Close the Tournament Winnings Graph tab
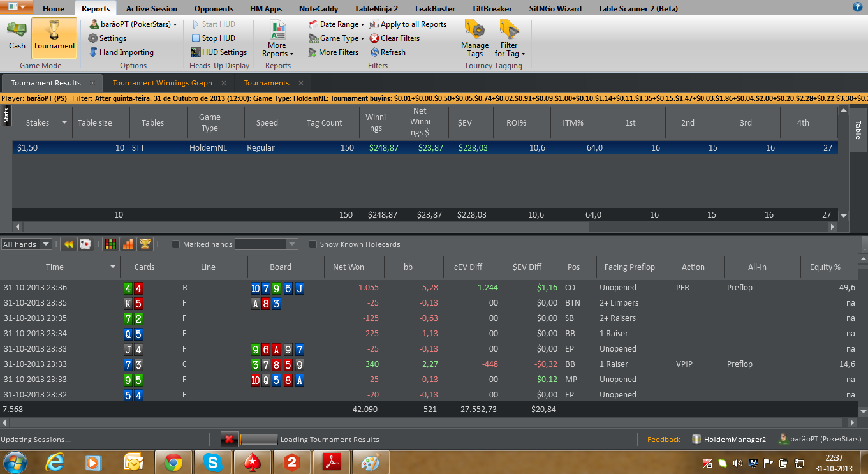868x474 pixels. point(224,83)
